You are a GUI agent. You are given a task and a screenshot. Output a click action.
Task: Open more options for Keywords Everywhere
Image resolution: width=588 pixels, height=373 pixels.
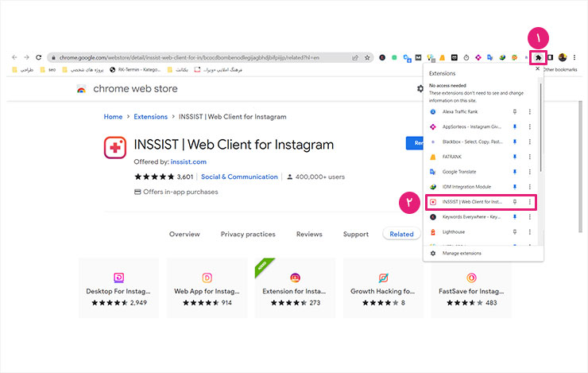pos(529,217)
